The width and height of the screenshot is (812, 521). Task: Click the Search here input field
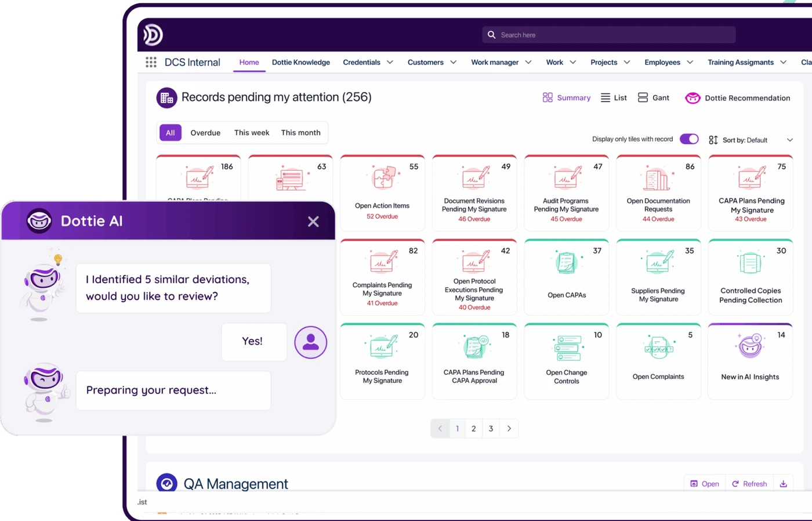[x=609, y=35]
